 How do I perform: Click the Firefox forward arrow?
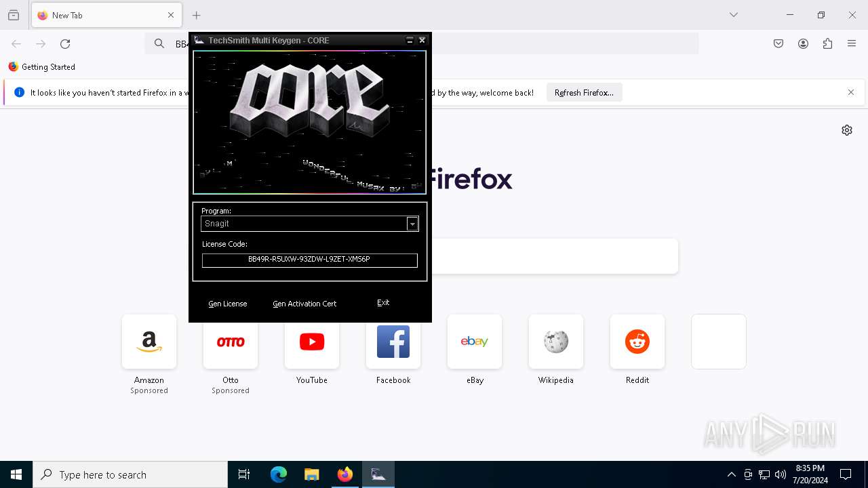coord(41,44)
